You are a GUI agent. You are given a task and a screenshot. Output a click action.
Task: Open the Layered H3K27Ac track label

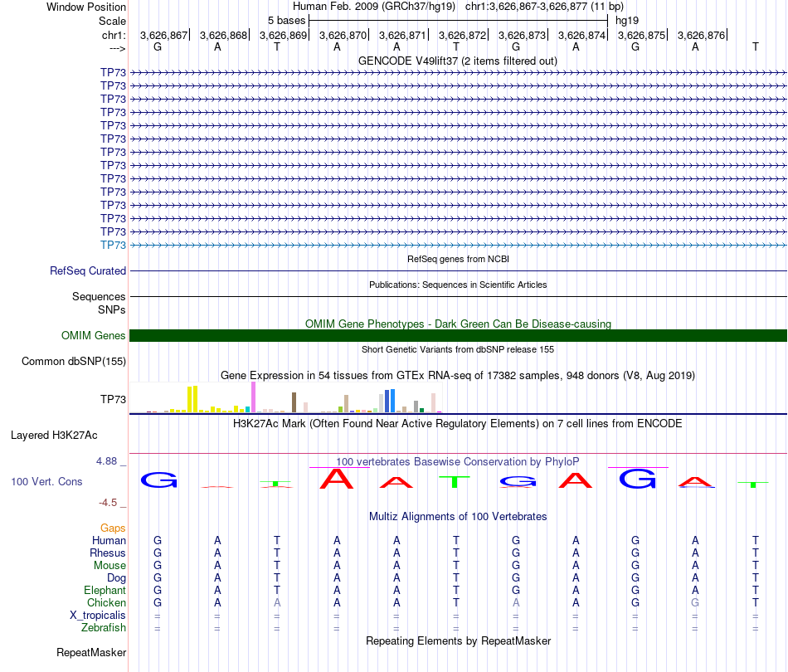[x=54, y=436]
